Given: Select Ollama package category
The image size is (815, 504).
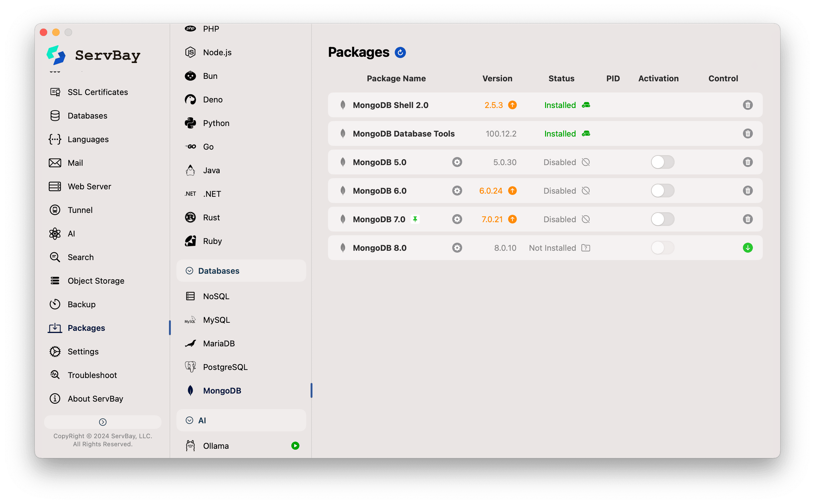Looking at the screenshot, I should tap(207, 446).
